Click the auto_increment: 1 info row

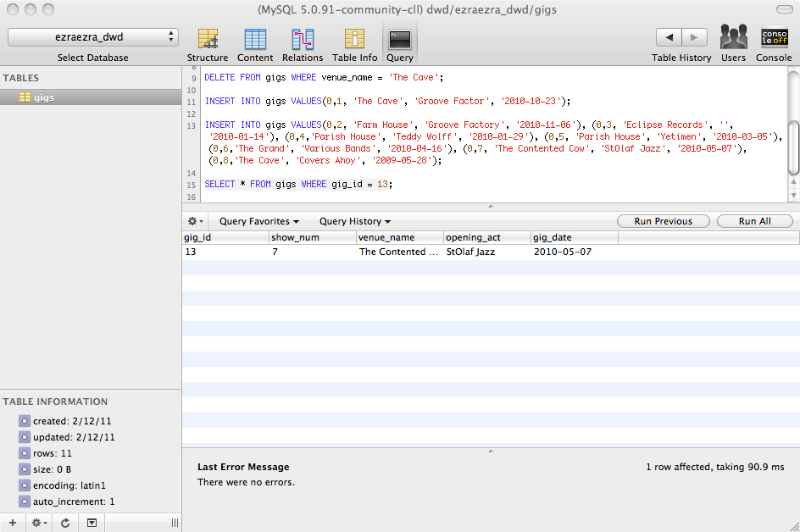pyautogui.click(x=67, y=502)
